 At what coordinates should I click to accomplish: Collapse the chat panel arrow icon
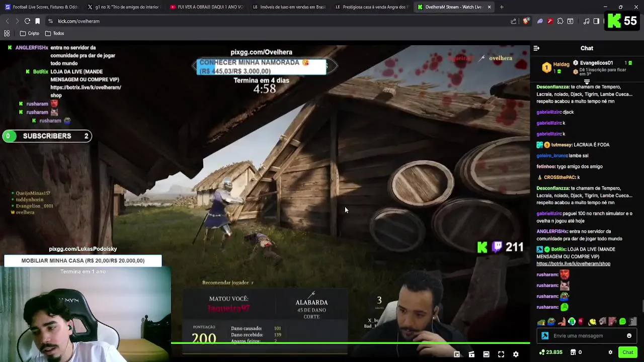536,48
